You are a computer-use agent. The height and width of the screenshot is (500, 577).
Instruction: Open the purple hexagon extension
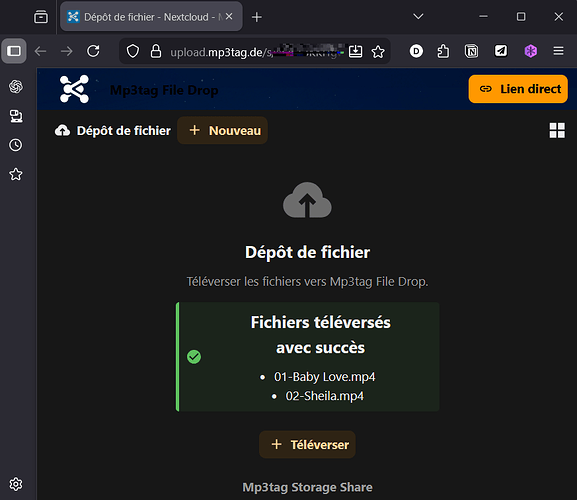[x=530, y=51]
